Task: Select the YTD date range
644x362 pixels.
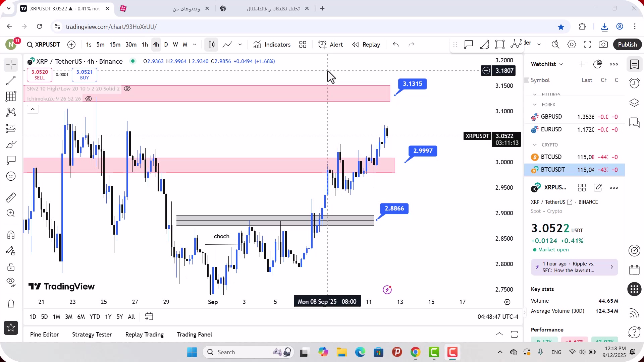Action: point(95,317)
